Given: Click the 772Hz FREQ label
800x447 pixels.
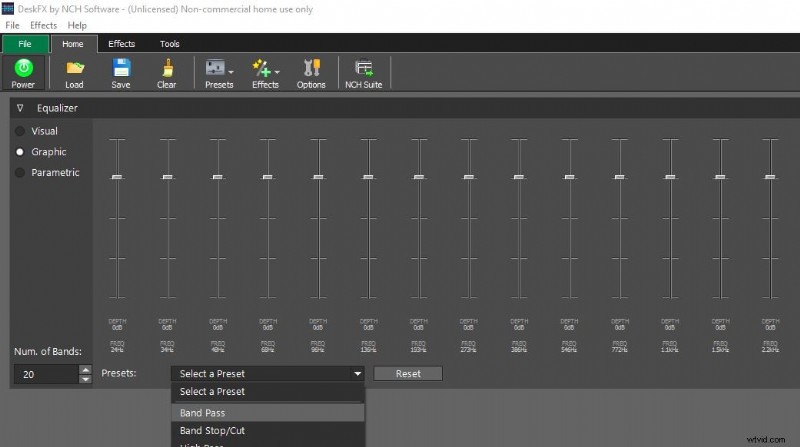Looking at the screenshot, I should point(620,347).
